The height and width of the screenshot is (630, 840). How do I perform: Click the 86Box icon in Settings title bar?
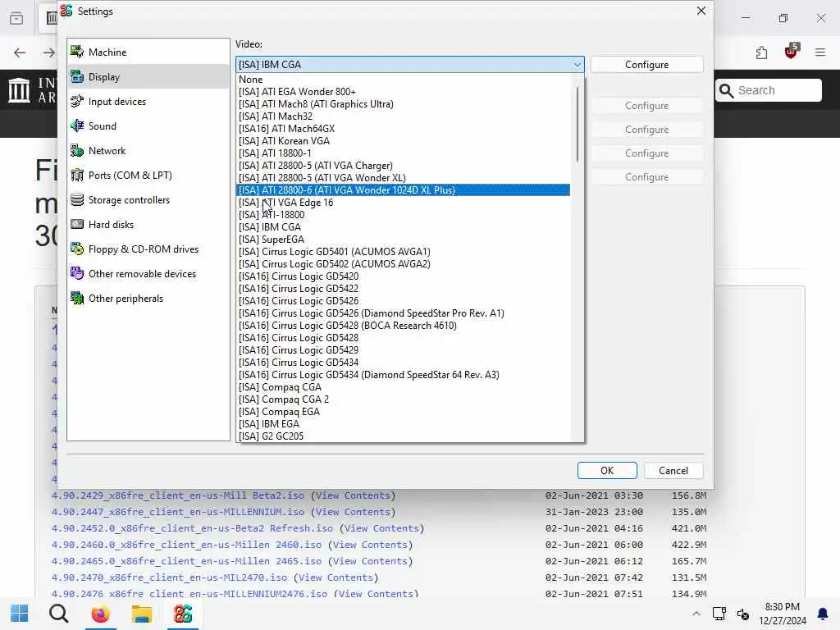(x=66, y=11)
